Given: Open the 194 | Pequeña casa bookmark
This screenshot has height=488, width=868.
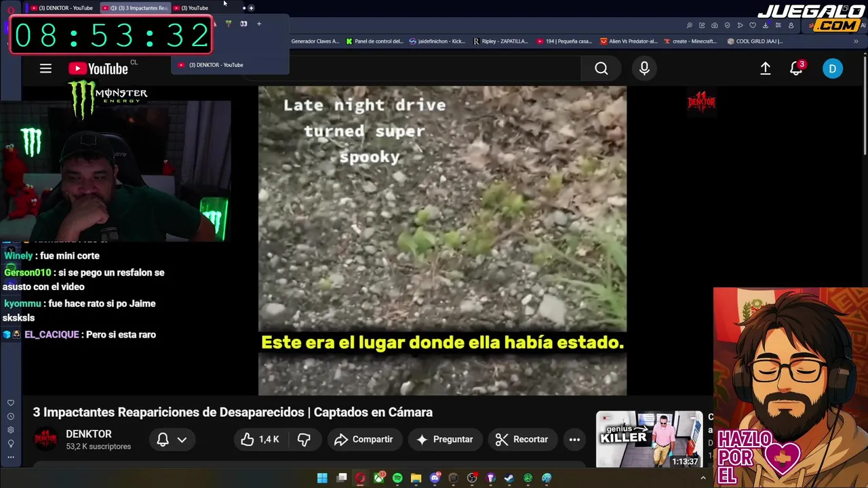Looking at the screenshot, I should tap(564, 41).
